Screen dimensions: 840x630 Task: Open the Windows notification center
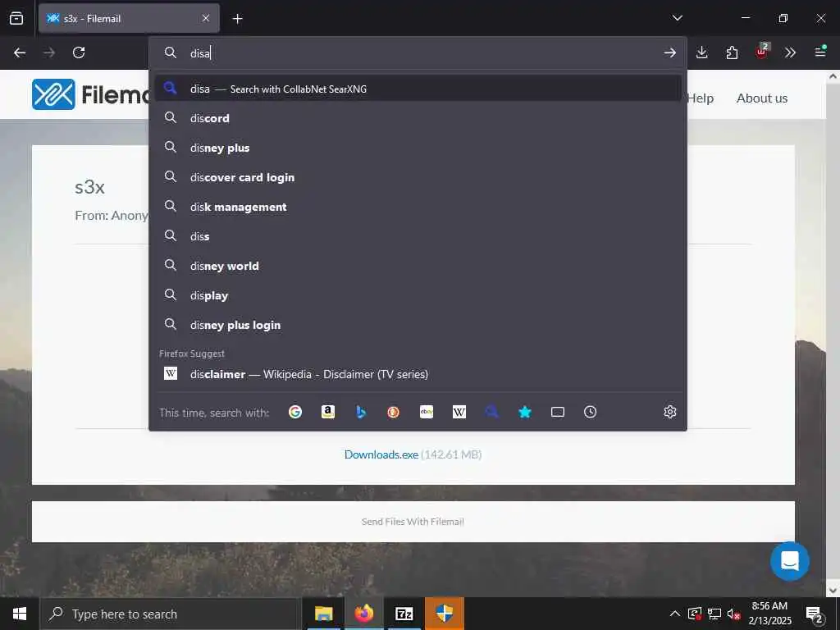point(815,614)
